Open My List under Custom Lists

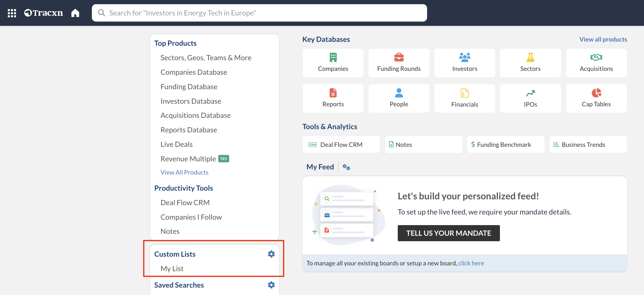[x=172, y=269]
